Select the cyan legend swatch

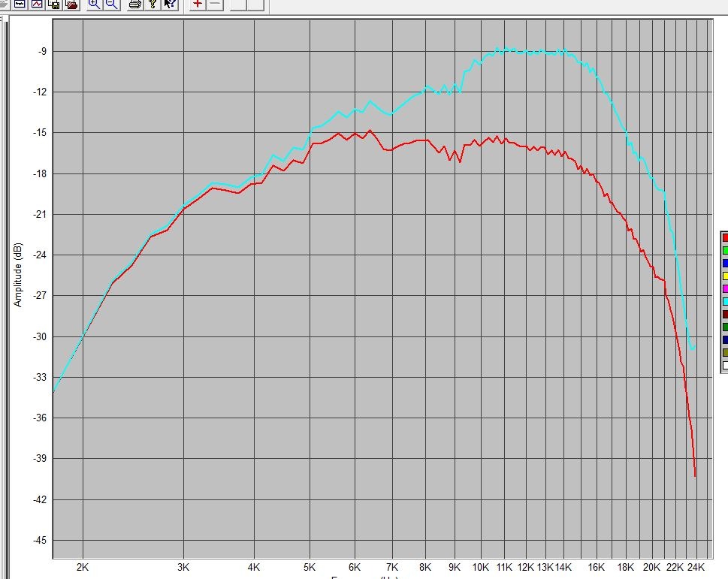[x=725, y=302]
